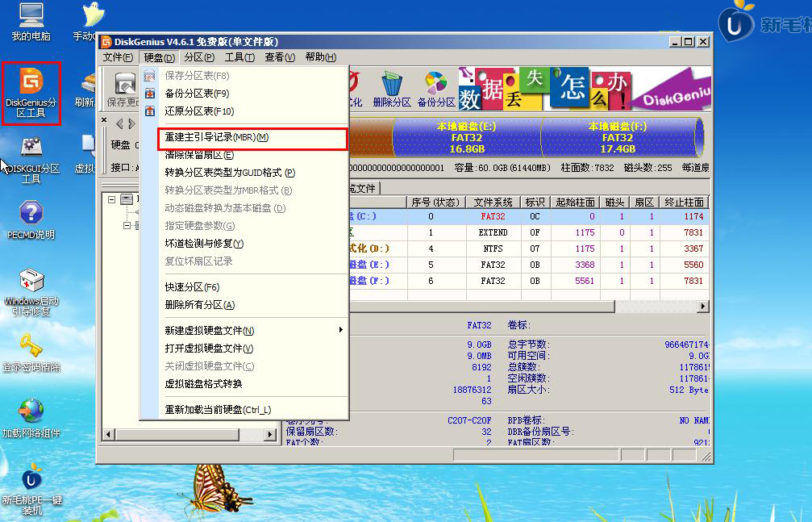This screenshot has height=522, width=812.
Task: Open 硬盘(D) menu
Action: pos(159,57)
